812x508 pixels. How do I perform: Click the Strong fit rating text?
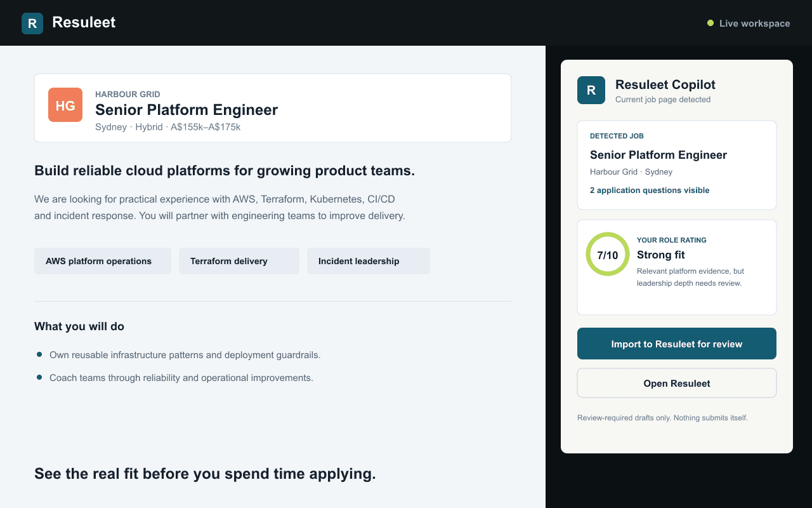click(661, 255)
